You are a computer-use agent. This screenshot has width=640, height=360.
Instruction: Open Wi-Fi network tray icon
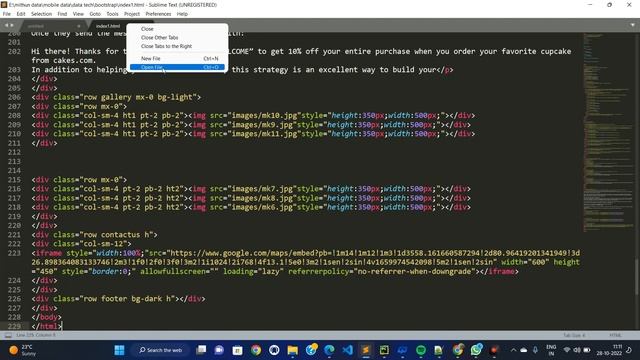tap(567, 350)
